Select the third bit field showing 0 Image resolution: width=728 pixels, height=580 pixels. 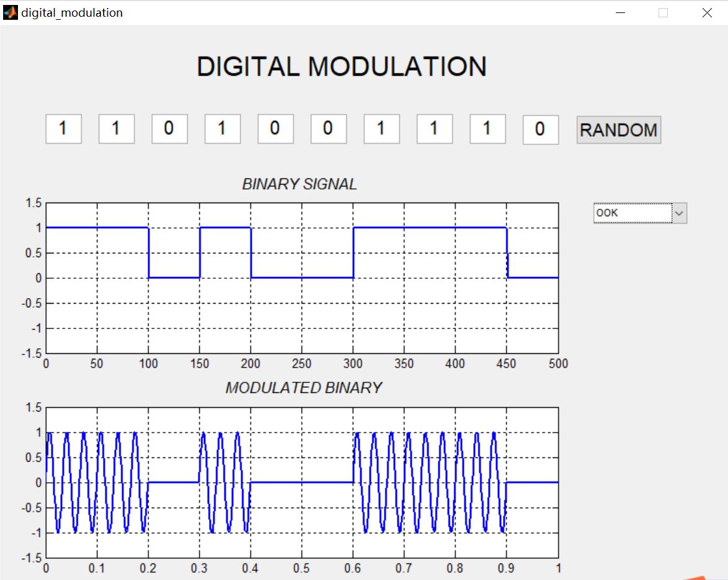click(x=169, y=128)
